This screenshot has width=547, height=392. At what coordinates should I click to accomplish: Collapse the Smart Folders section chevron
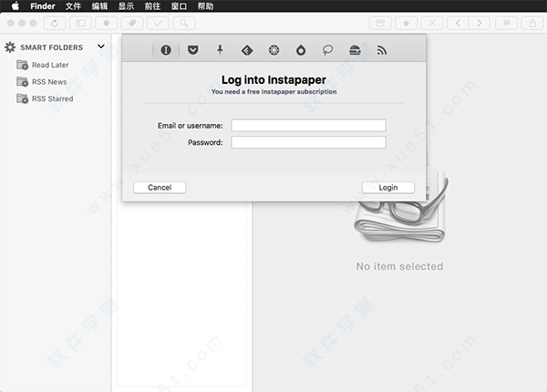101,46
